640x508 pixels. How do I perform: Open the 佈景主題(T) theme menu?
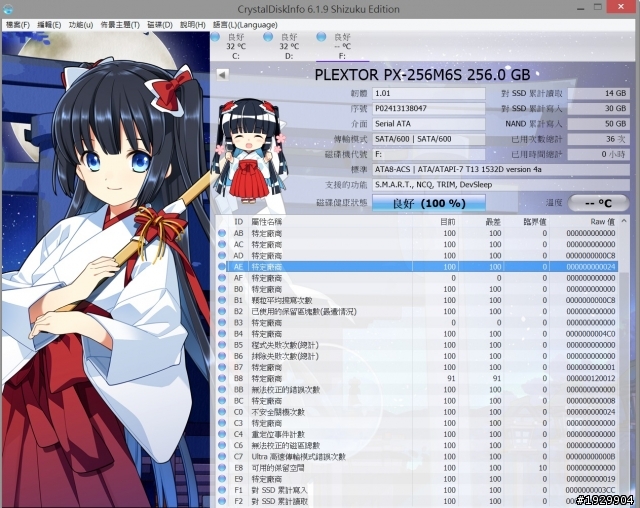pyautogui.click(x=120, y=25)
